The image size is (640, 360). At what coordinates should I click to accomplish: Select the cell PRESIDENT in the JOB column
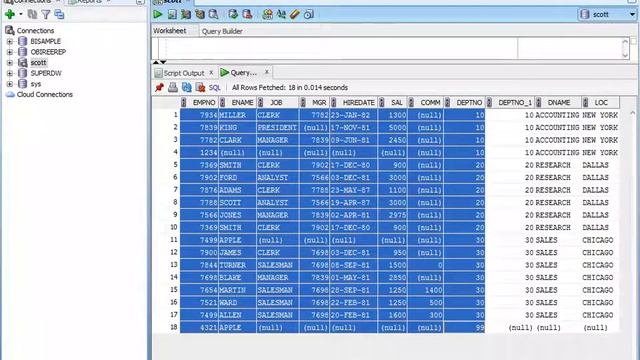tap(277, 128)
